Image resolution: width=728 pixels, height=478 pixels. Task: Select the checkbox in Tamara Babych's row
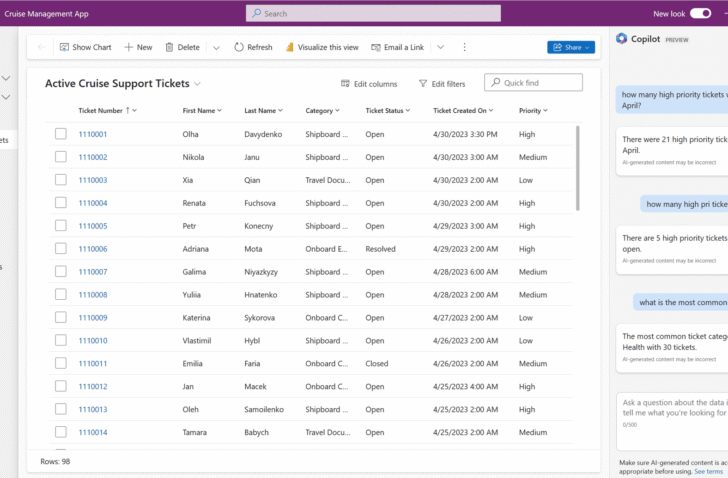click(61, 432)
